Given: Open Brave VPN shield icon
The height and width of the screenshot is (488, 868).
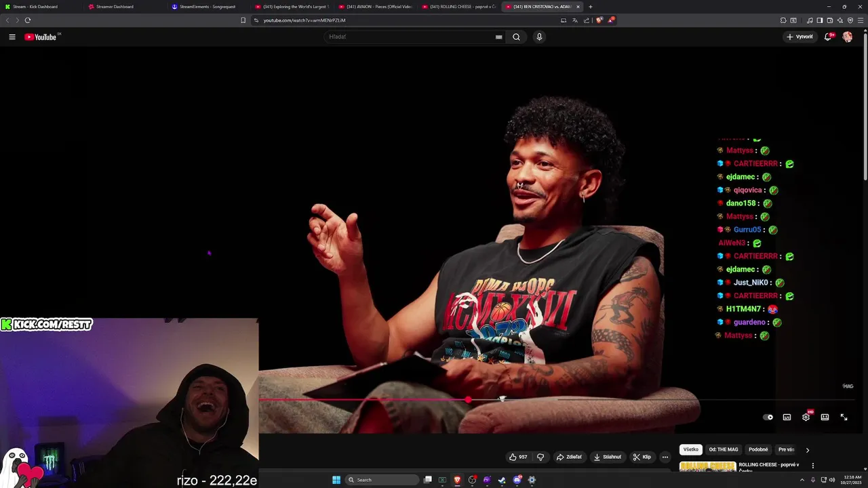Looking at the screenshot, I should (x=850, y=20).
